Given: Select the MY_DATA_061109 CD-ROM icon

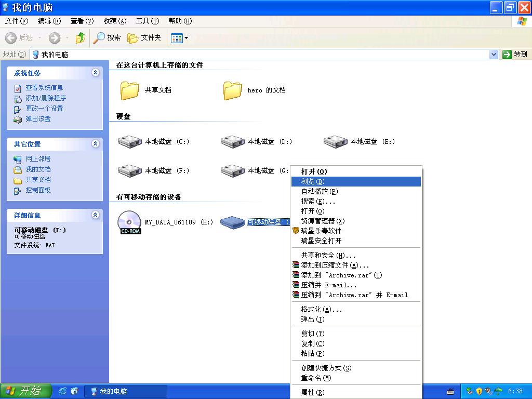Looking at the screenshot, I should (x=129, y=222).
